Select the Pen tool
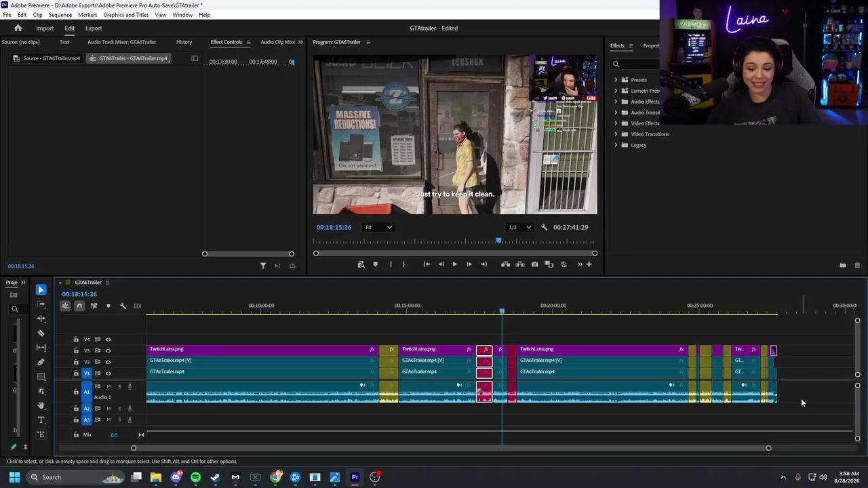The height and width of the screenshot is (488, 868). 41,362
